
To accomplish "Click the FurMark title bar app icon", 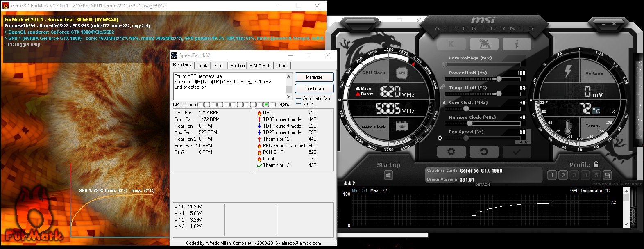I will [x=5, y=6].
